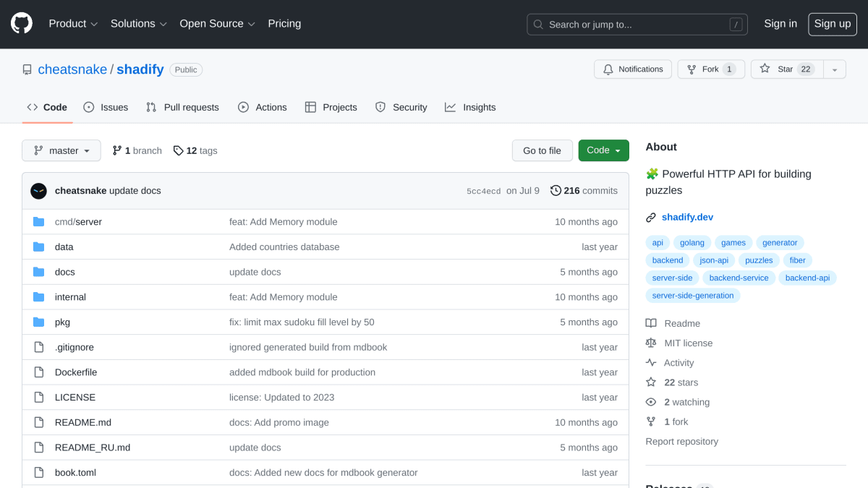Click the eye icon beside 2 watching

[x=651, y=402]
